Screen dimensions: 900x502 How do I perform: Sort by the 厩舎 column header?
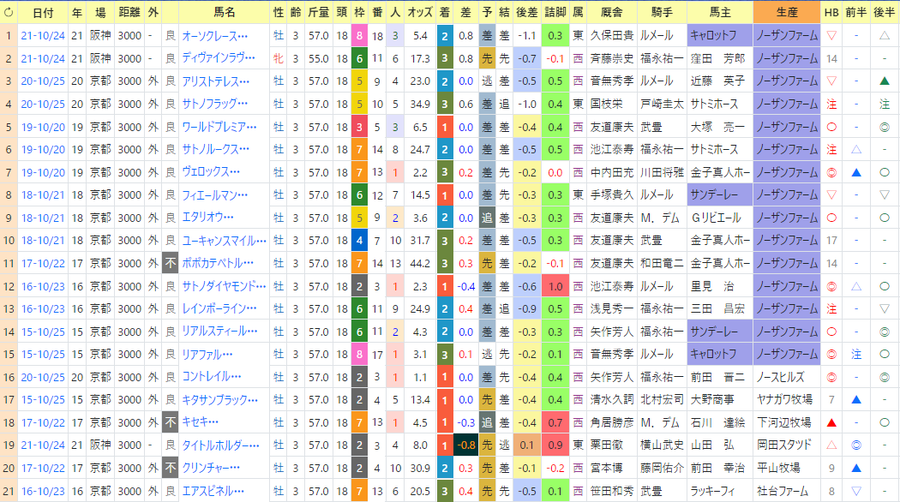(x=611, y=12)
